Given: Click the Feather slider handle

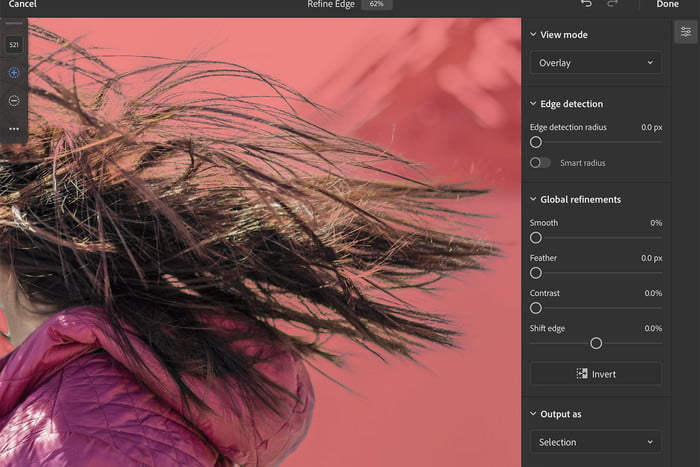Looking at the screenshot, I should click(536, 273).
